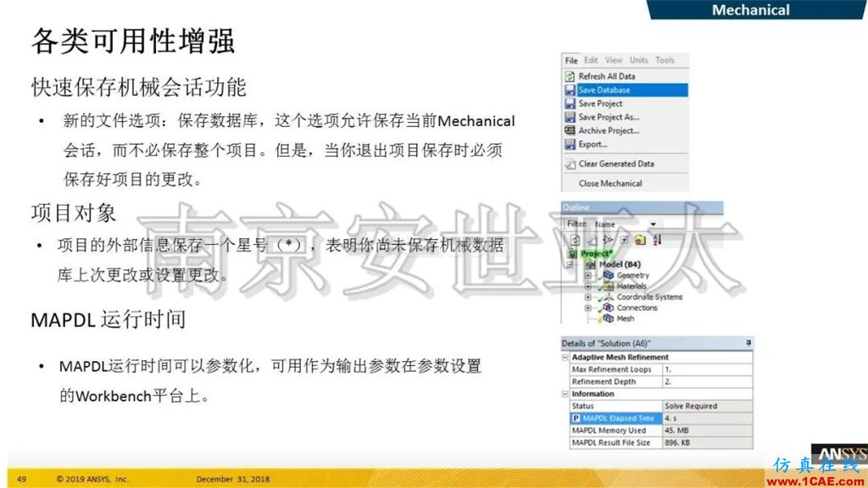Click the Refresh All Data icon
This screenshot has width=868, height=488.
pos(570,76)
